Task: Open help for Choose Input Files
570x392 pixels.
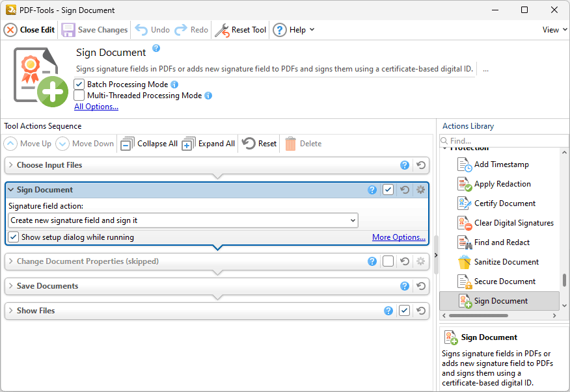Action: click(405, 165)
